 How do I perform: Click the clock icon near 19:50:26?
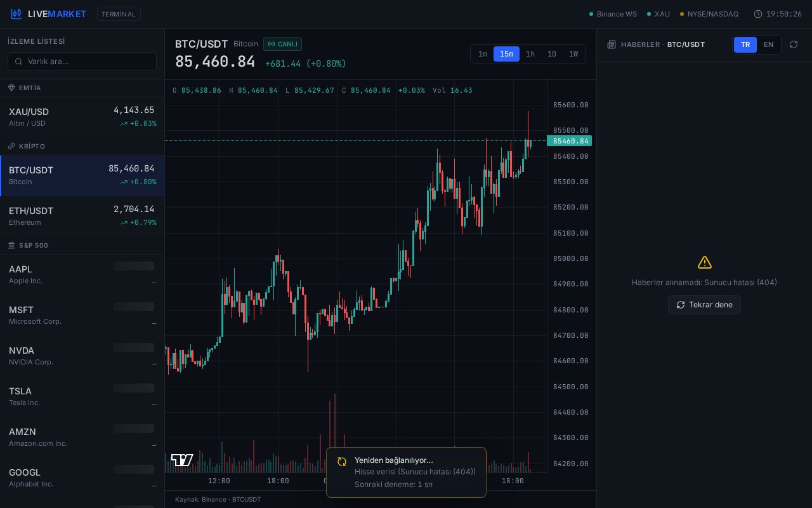pyautogui.click(x=758, y=14)
